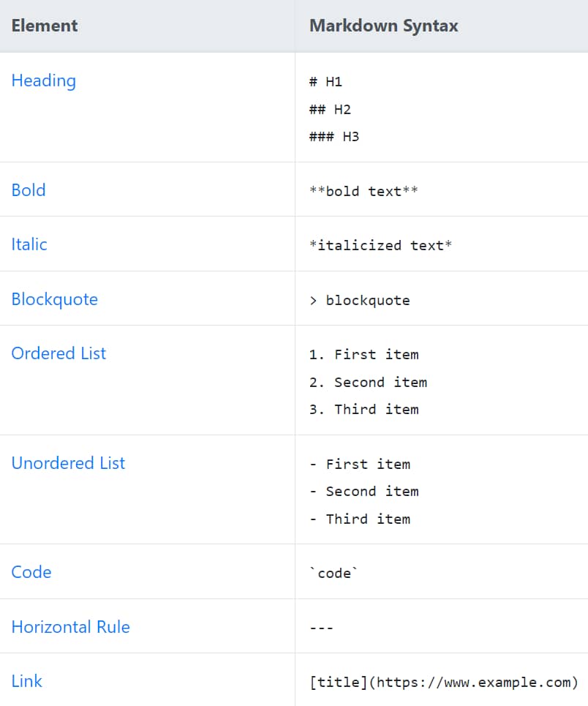This screenshot has width=588, height=706.
Task: Click the example.com link syntax text
Action: (444, 682)
